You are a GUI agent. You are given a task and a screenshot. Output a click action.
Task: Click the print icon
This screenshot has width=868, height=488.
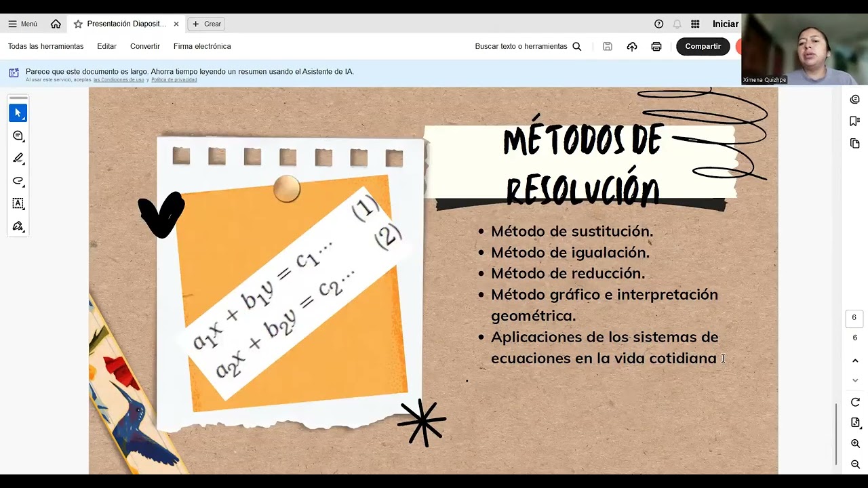[656, 46]
